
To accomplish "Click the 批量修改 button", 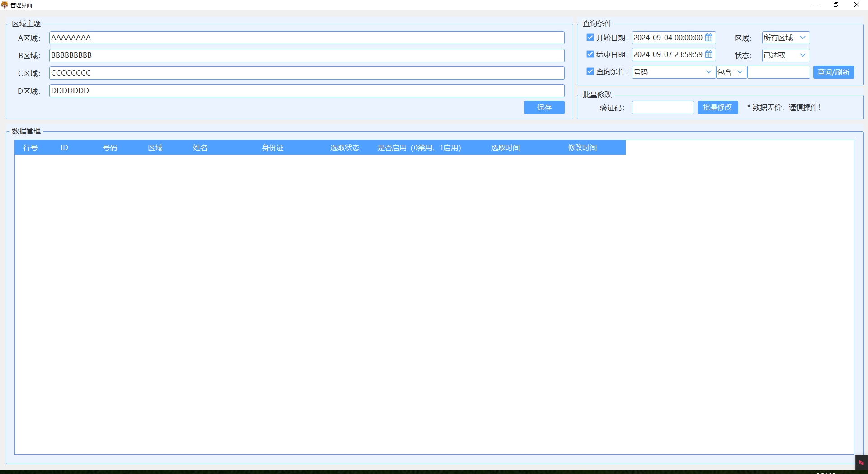I will pos(717,108).
